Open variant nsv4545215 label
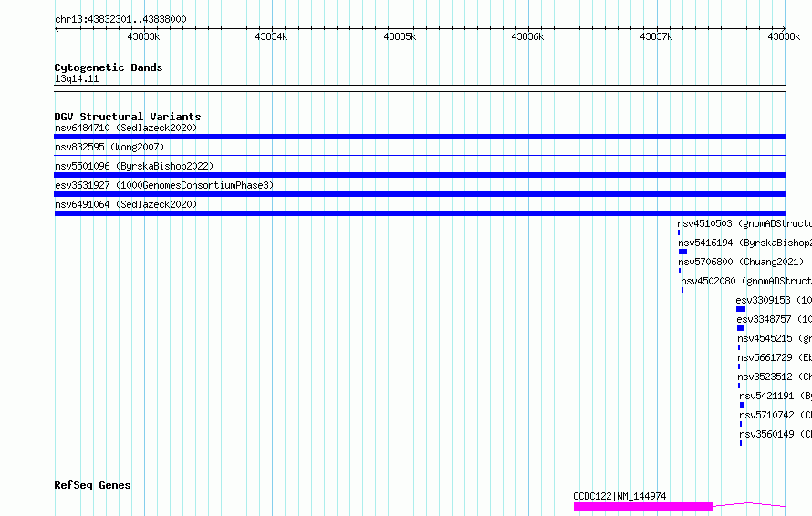The width and height of the screenshot is (812, 516). pyautogui.click(x=775, y=338)
